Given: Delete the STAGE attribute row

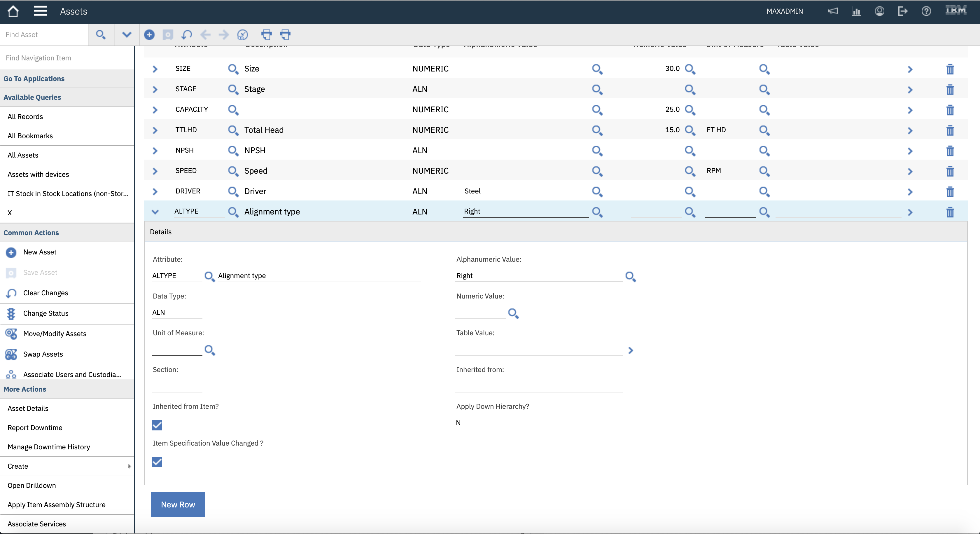Looking at the screenshot, I should (x=950, y=90).
